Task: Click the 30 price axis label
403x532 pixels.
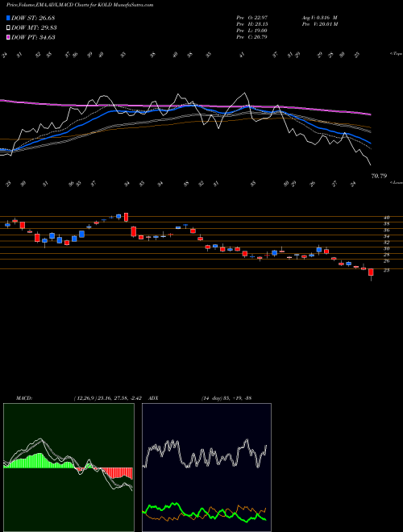Action: click(386, 249)
